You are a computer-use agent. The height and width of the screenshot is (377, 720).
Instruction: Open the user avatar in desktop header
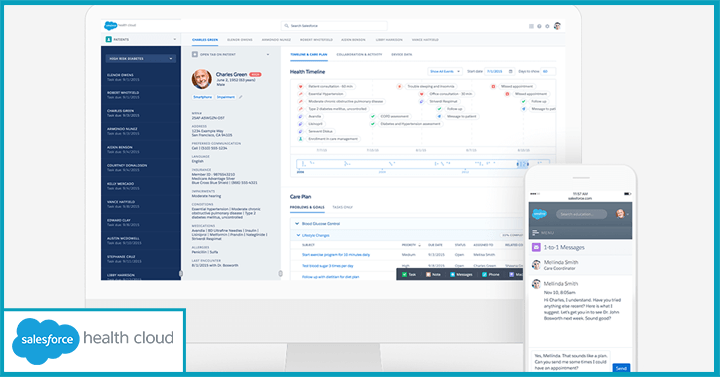coord(557,26)
